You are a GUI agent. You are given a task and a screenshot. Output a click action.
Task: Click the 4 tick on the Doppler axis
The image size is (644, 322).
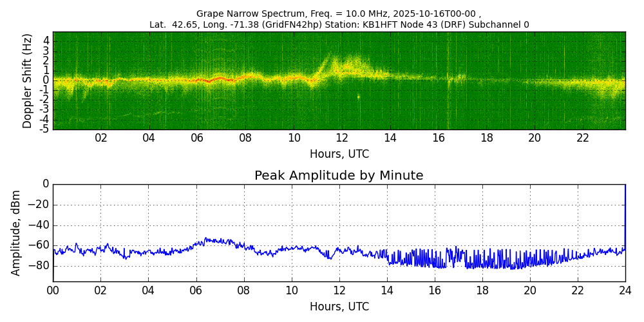tap(46, 41)
